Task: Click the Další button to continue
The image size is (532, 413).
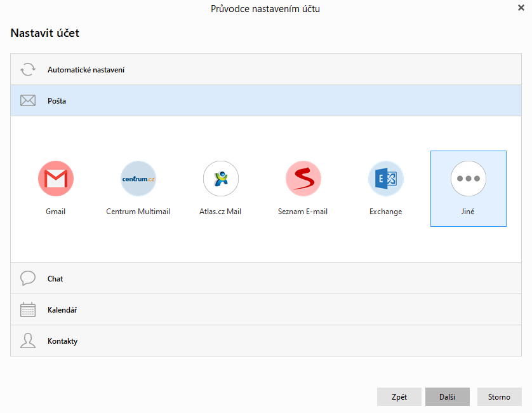Action: tap(447, 396)
